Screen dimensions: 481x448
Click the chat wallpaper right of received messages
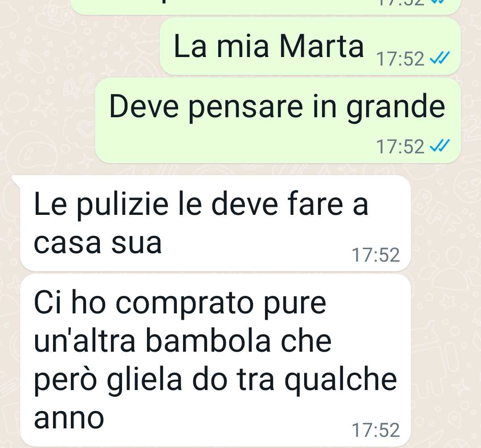(446, 307)
